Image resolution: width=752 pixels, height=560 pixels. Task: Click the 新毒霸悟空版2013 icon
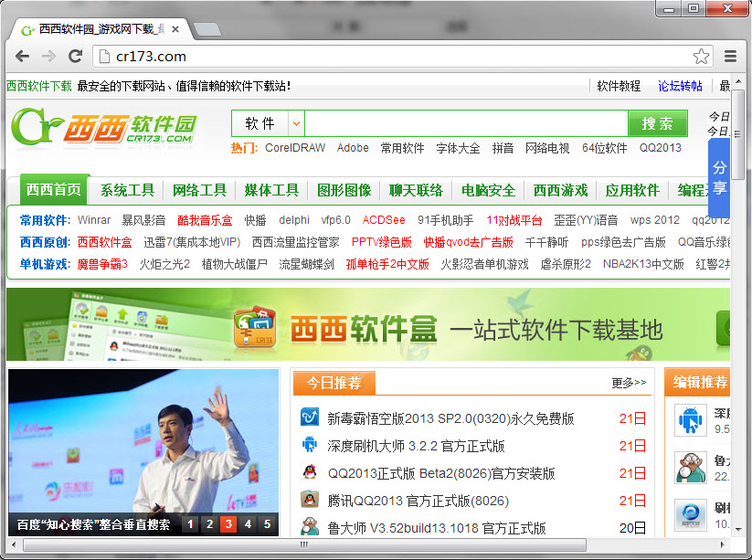(310, 417)
